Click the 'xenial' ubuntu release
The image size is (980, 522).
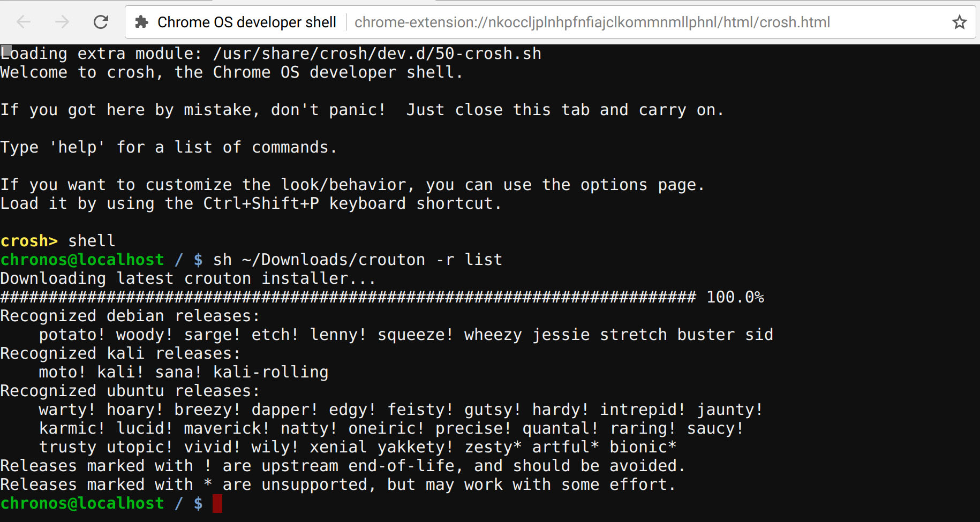(338, 447)
